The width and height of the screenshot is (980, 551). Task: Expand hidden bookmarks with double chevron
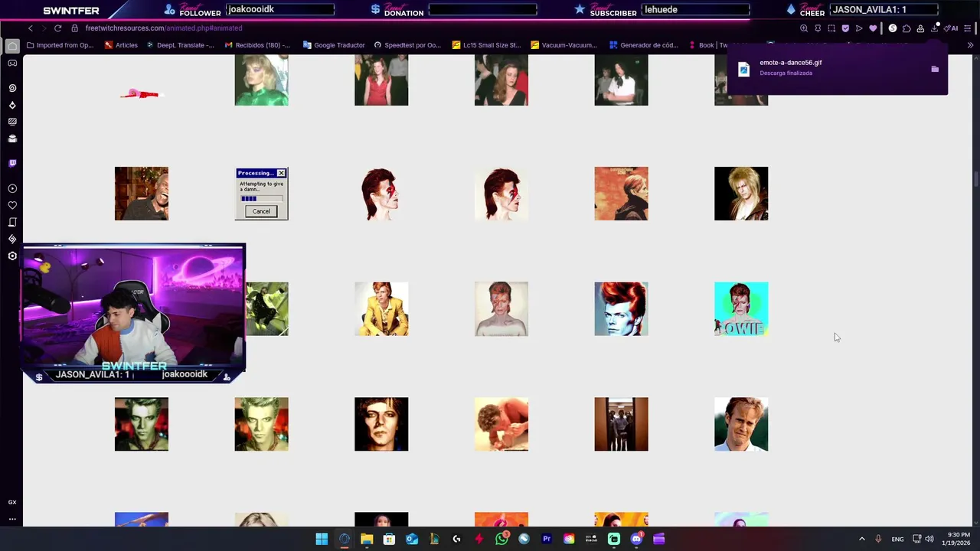[970, 45]
